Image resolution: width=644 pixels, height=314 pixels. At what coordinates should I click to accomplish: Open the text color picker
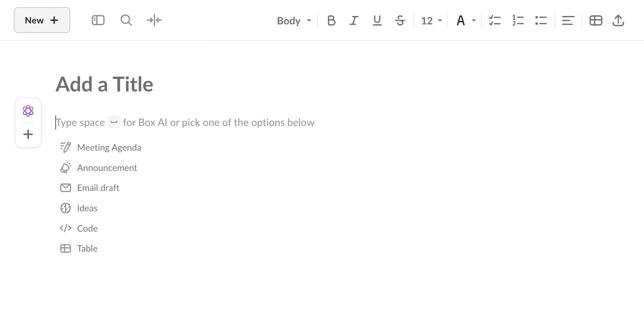pyautogui.click(x=466, y=21)
